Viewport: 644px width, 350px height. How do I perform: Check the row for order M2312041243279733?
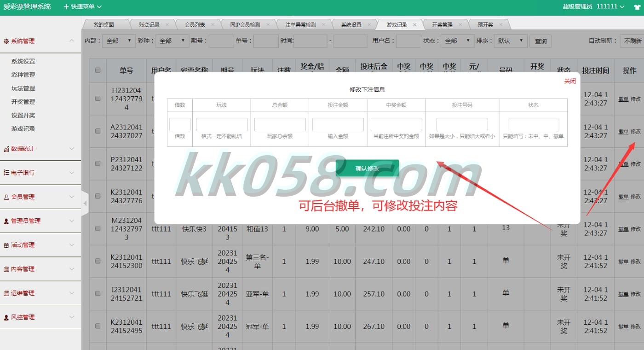click(x=98, y=228)
